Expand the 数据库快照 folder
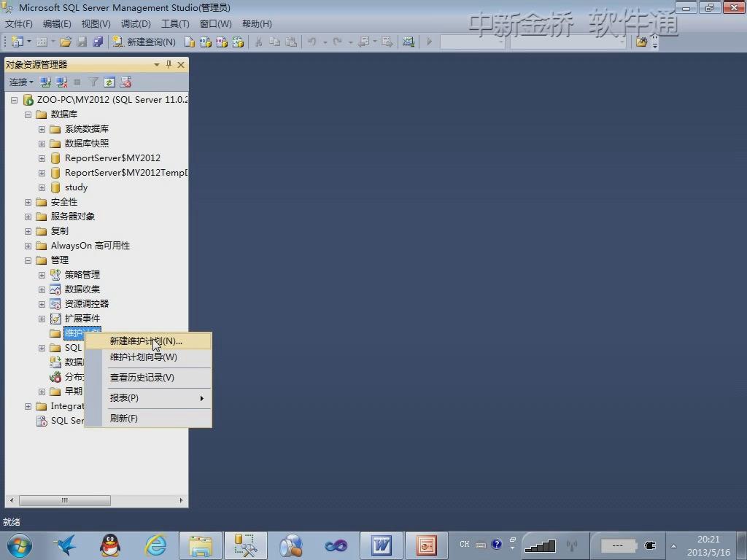The width and height of the screenshot is (747, 560). 42,144
